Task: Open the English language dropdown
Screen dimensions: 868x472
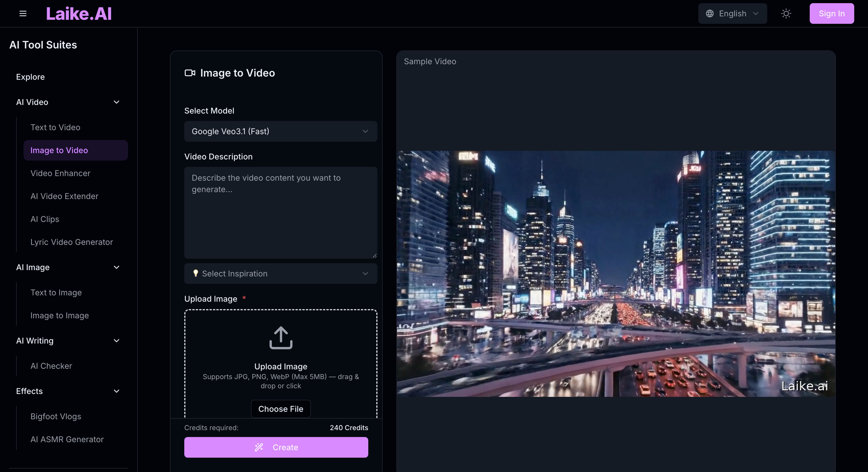Action: [x=733, y=13]
